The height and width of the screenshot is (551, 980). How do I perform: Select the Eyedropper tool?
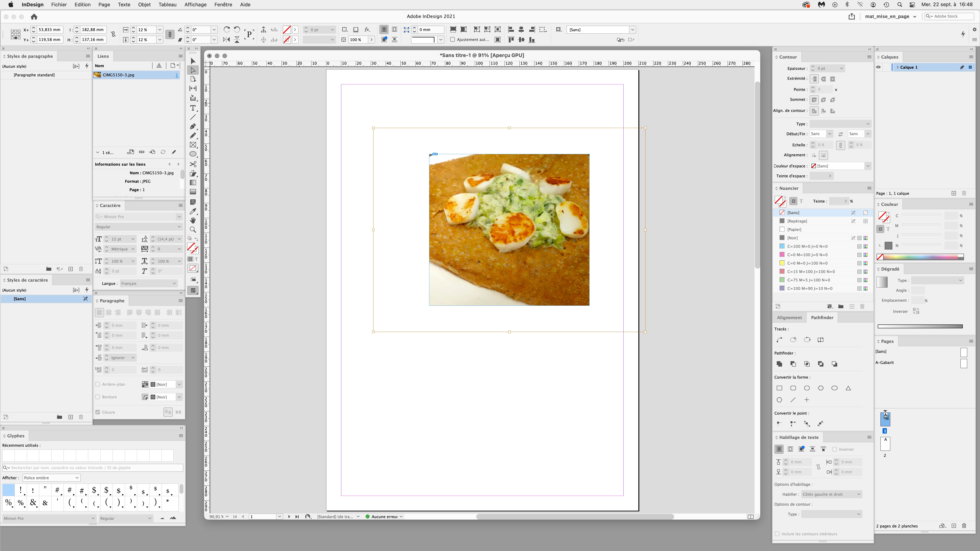tap(193, 211)
